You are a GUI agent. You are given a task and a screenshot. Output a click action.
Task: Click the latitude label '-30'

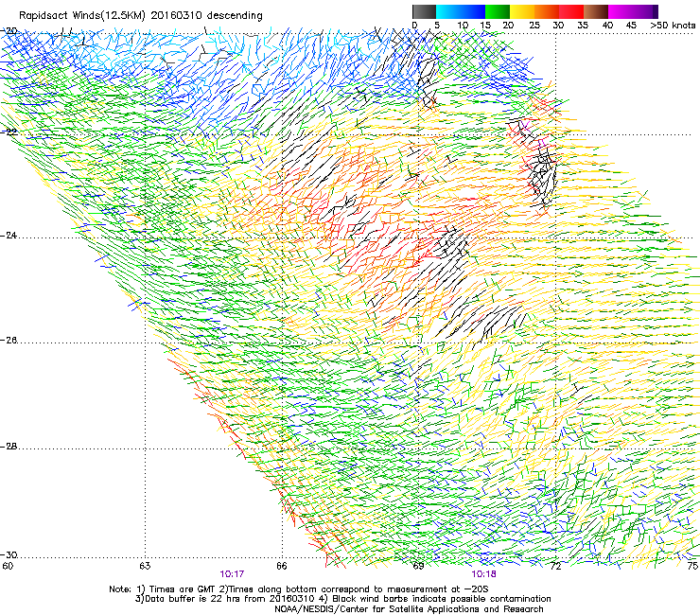(x=9, y=554)
